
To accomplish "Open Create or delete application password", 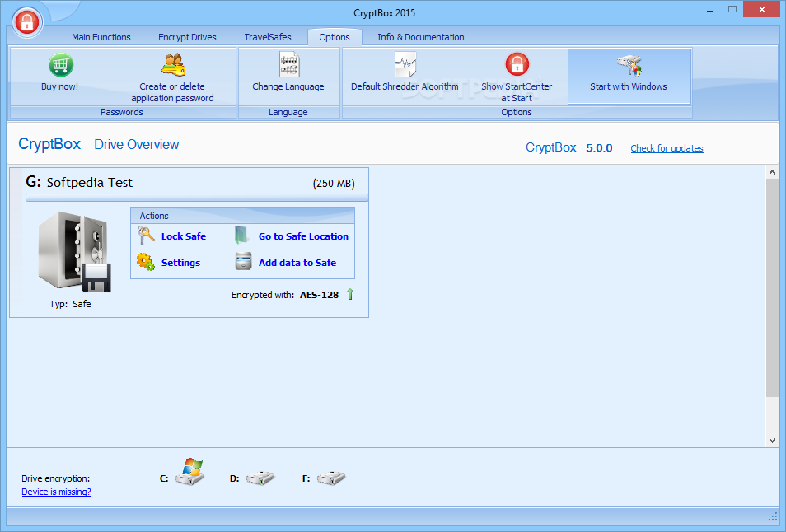I will coord(172,77).
